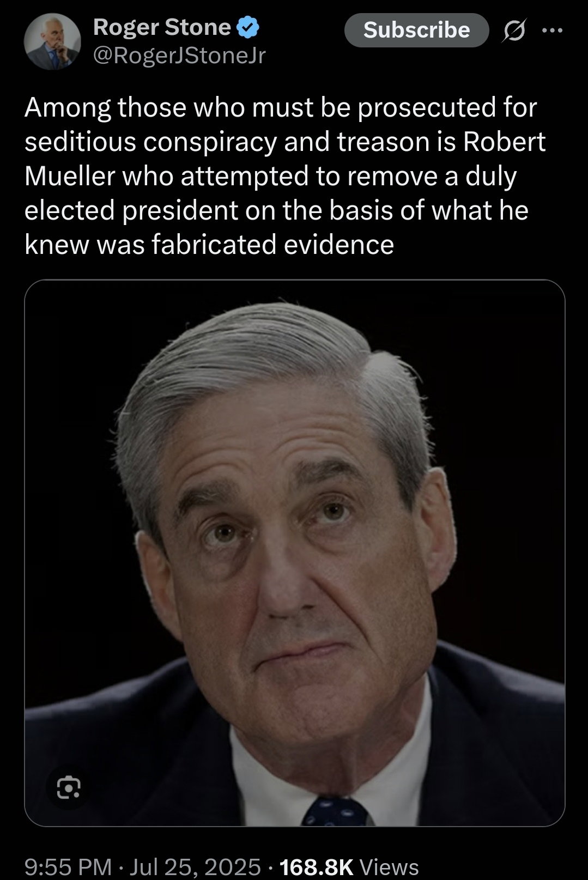Subscribe to Roger Stone
Screen dimensions: 588x880
tap(417, 30)
